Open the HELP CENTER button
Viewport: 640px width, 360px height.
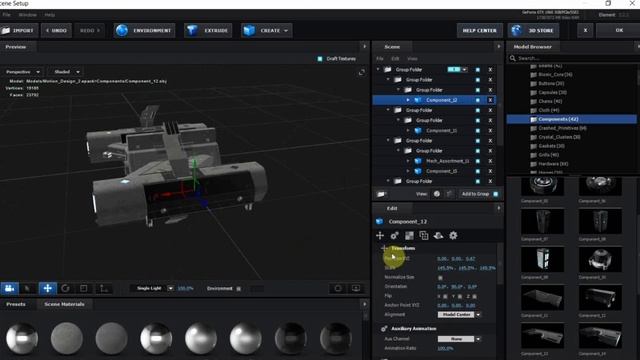[480, 30]
